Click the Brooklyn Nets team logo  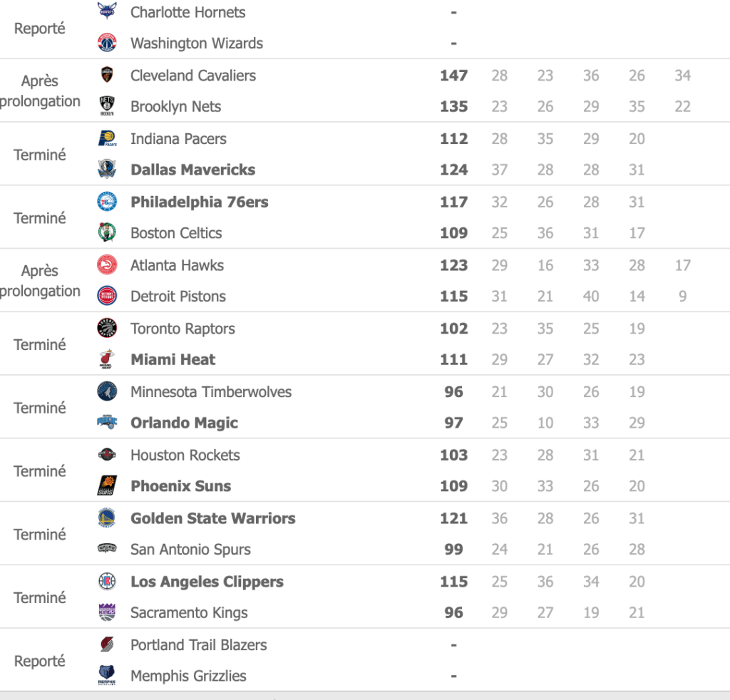[x=106, y=106]
